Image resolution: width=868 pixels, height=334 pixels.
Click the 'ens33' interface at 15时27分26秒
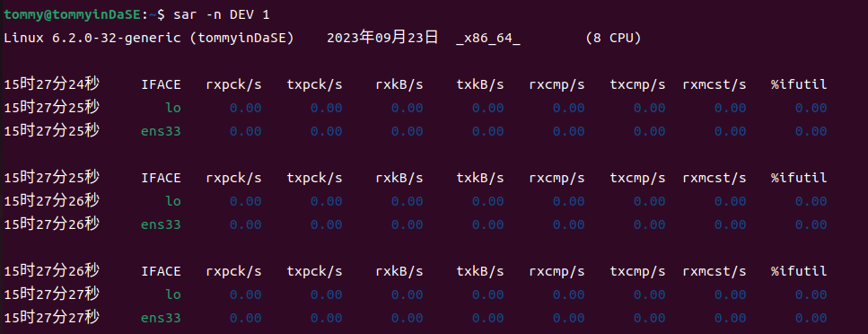pyautogui.click(x=161, y=224)
